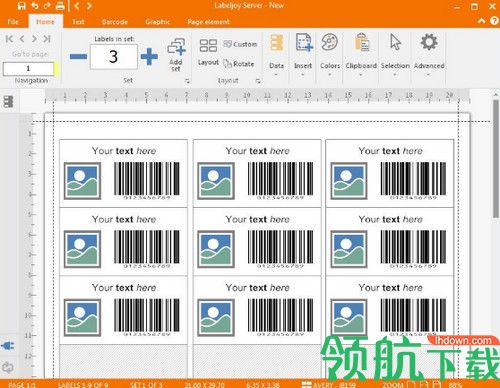
Task: Go to the next page in Navigation
Action: pos(34,39)
